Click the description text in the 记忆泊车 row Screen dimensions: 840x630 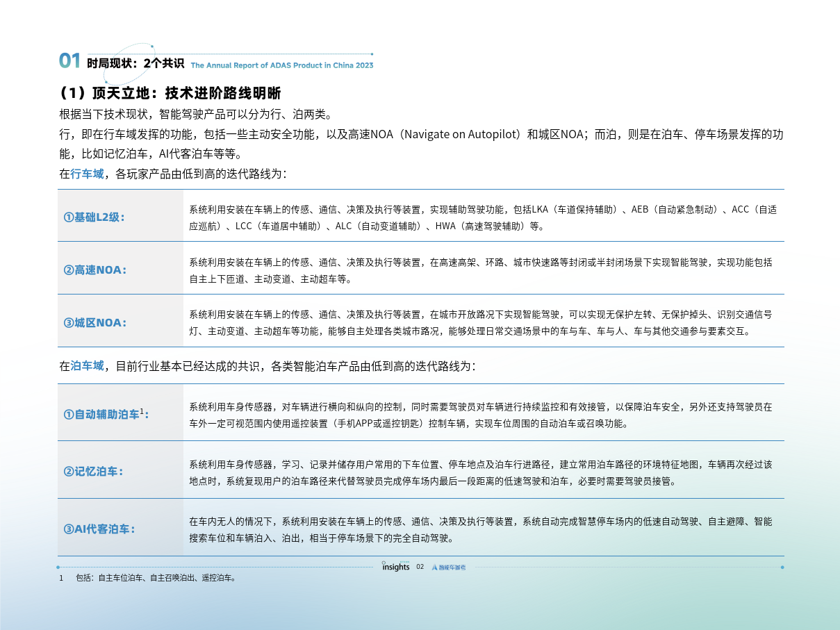[x=481, y=472]
